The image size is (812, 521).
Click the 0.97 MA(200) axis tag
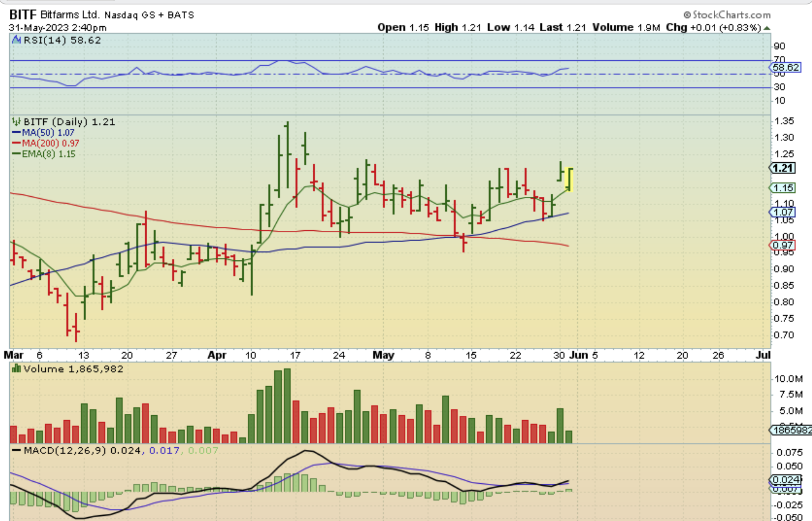tap(783, 245)
